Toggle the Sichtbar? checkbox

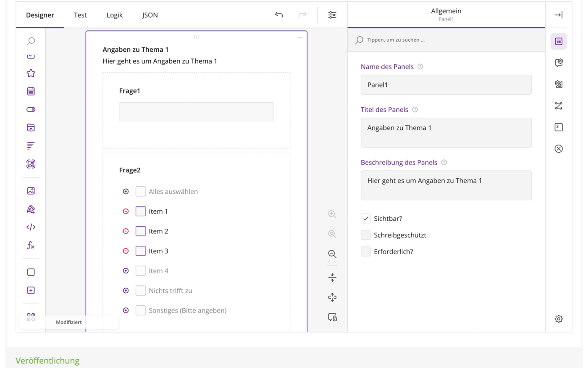(x=366, y=219)
